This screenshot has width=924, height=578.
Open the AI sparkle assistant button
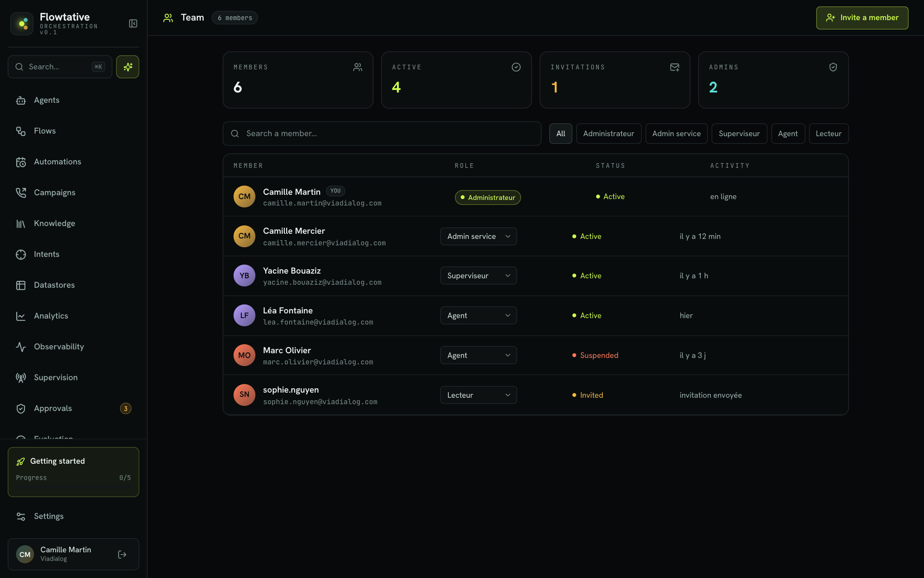tap(127, 67)
